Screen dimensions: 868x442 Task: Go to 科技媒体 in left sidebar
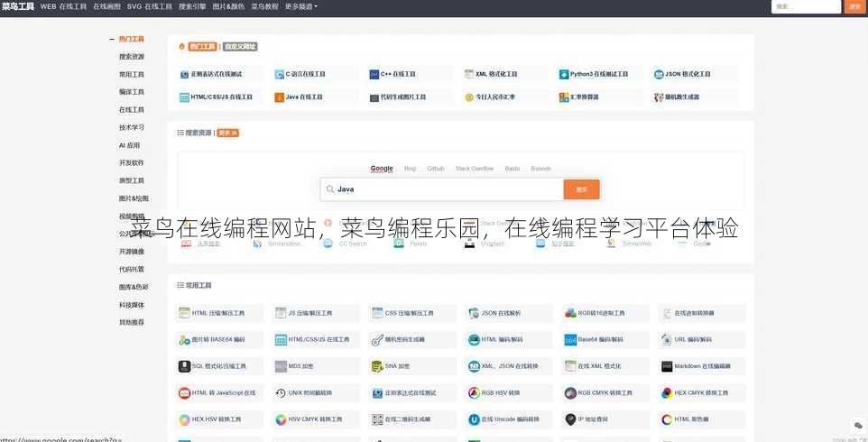[132, 305]
